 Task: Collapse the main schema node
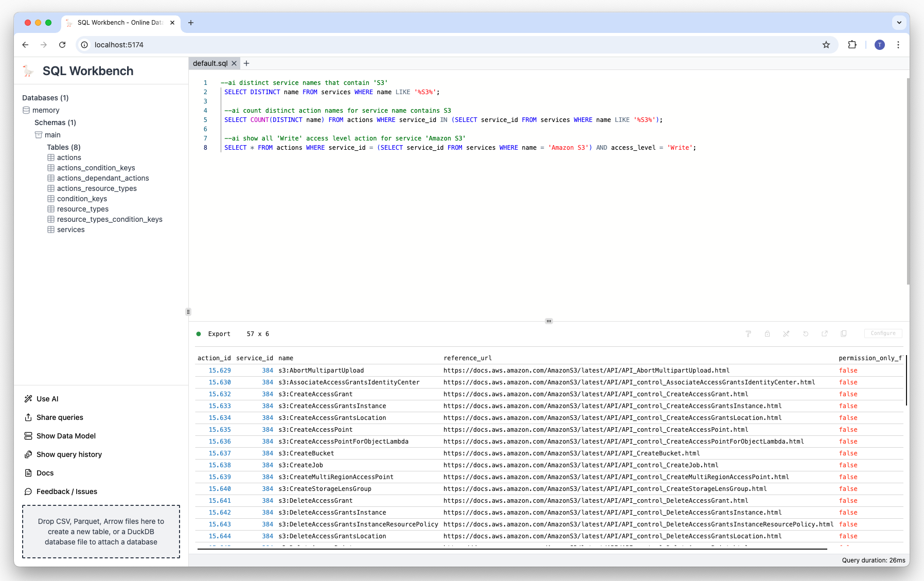coord(52,135)
